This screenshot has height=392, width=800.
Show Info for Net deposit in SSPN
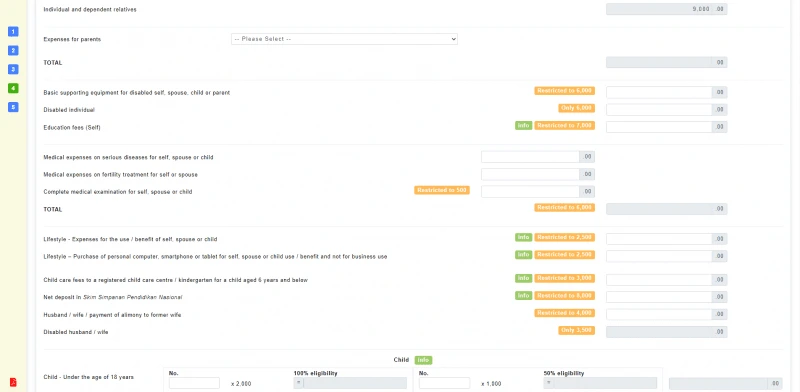click(x=523, y=296)
